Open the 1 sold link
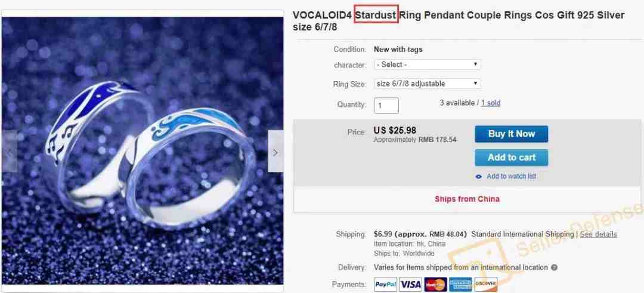 click(491, 103)
